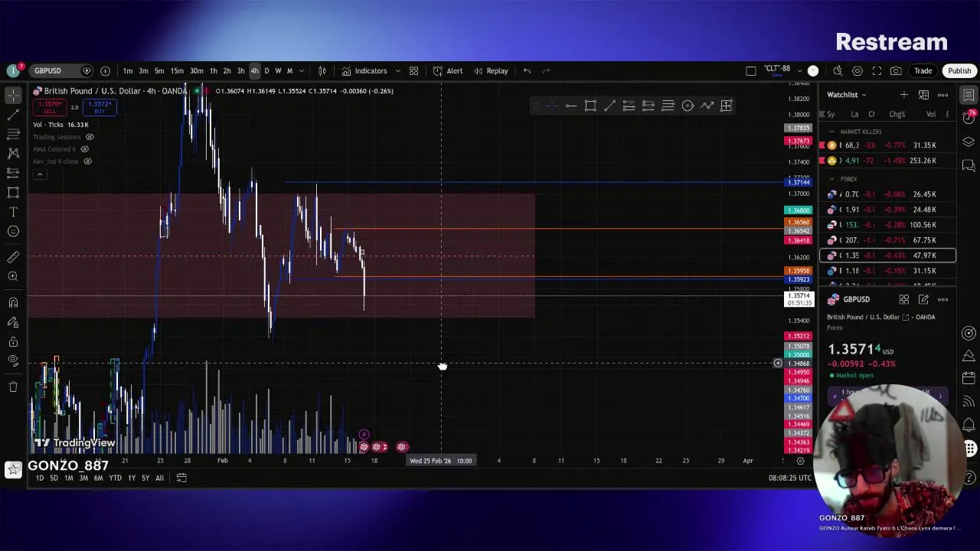
Task: Open the emoji icons tool
Action: (x=13, y=231)
